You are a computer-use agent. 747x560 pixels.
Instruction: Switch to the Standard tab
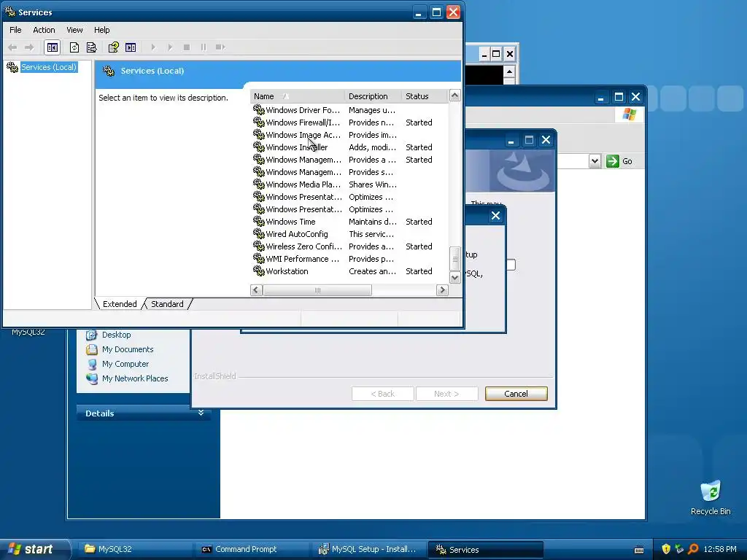(167, 304)
